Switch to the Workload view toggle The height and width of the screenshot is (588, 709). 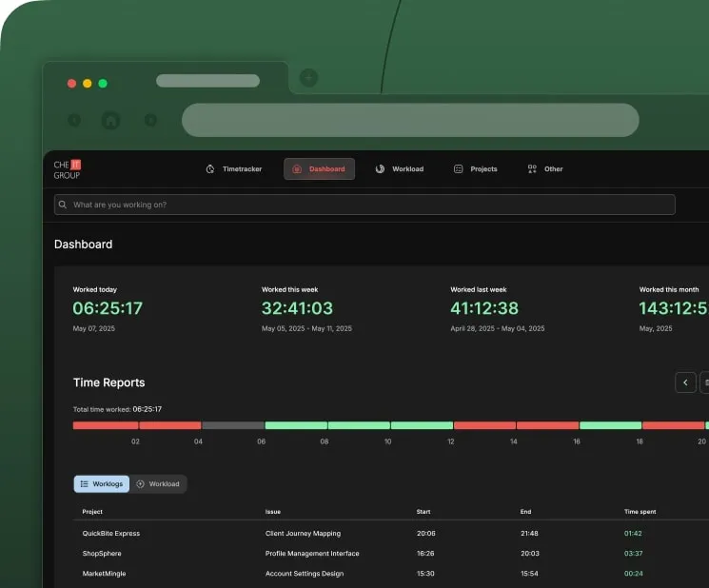(x=158, y=484)
